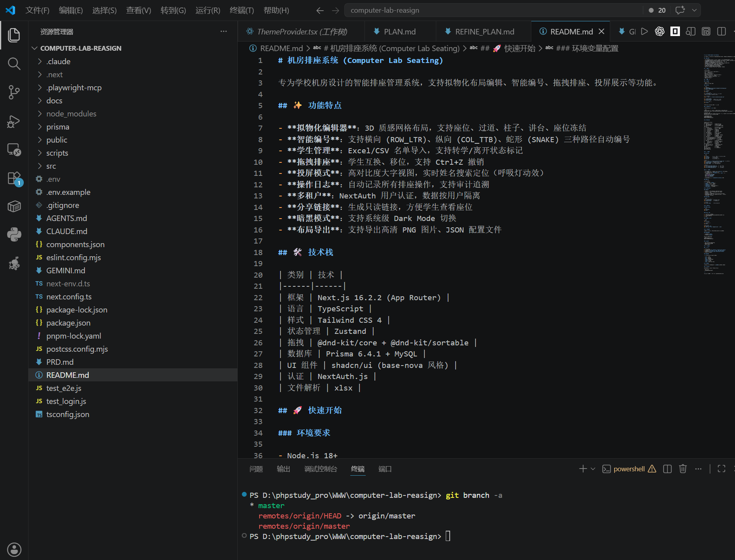Open the 终端(T) menu

242,10
